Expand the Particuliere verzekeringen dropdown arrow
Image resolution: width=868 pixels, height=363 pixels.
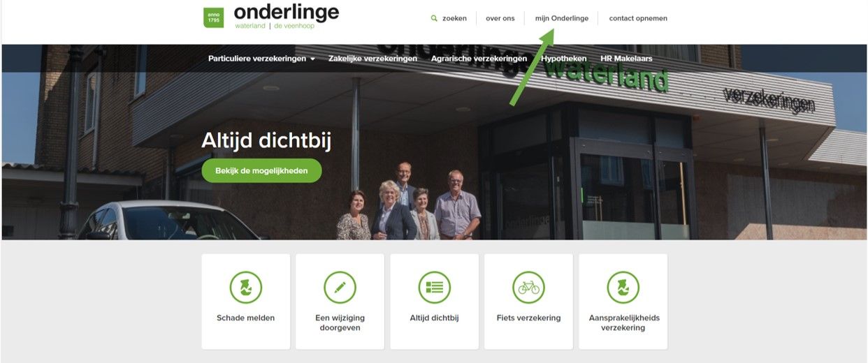click(312, 59)
